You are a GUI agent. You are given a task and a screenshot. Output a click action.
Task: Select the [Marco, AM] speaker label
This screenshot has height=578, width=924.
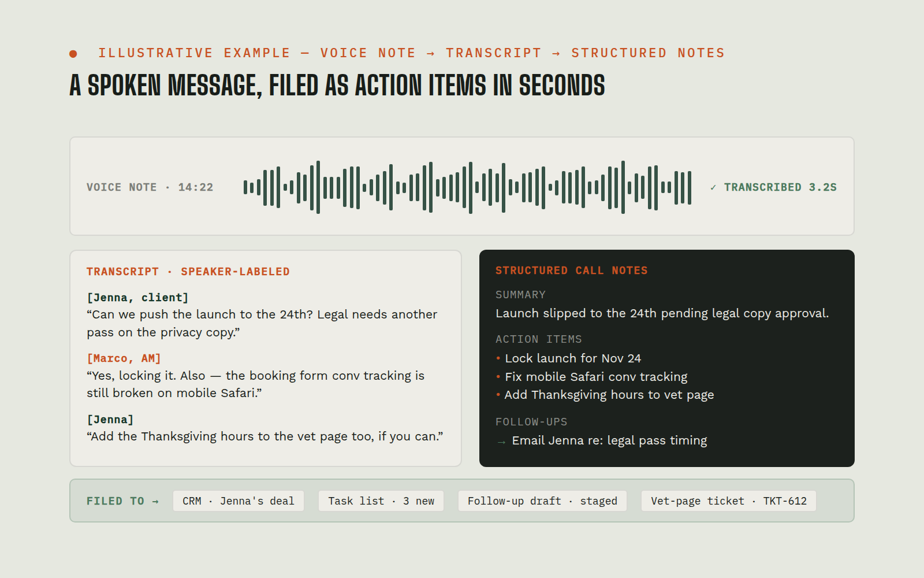coord(124,358)
